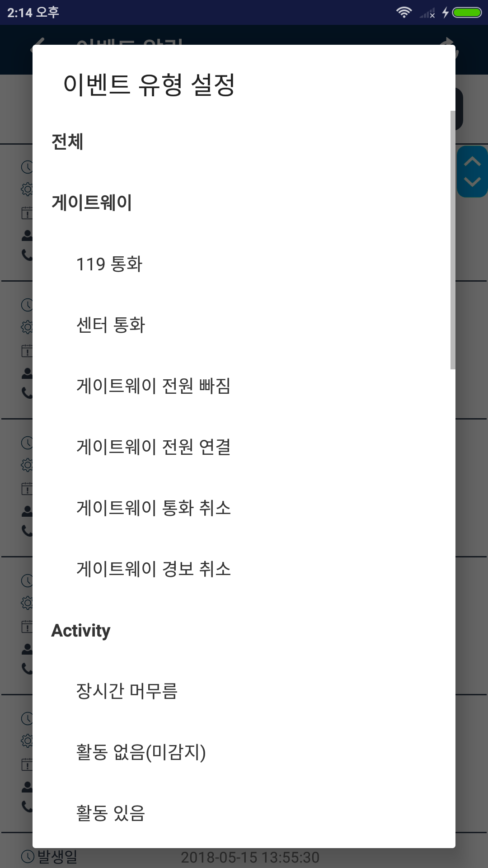Tap the cellular signal icon

coord(427,13)
